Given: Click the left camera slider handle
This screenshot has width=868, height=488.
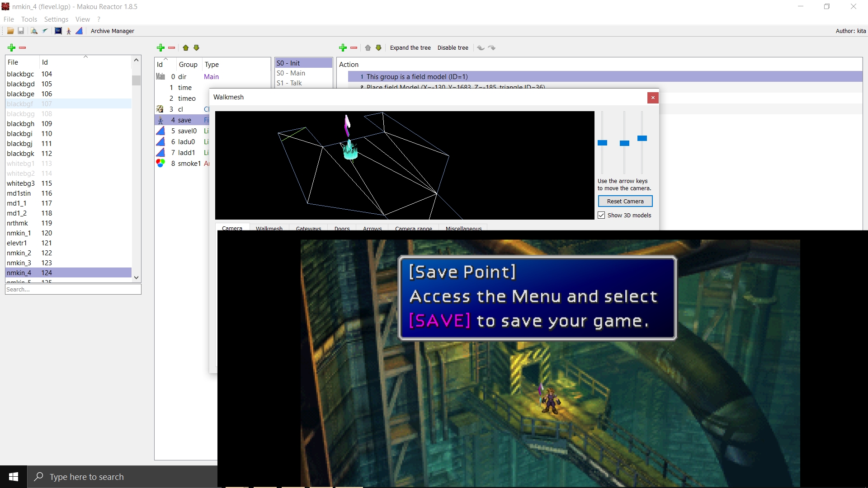Looking at the screenshot, I should point(602,143).
